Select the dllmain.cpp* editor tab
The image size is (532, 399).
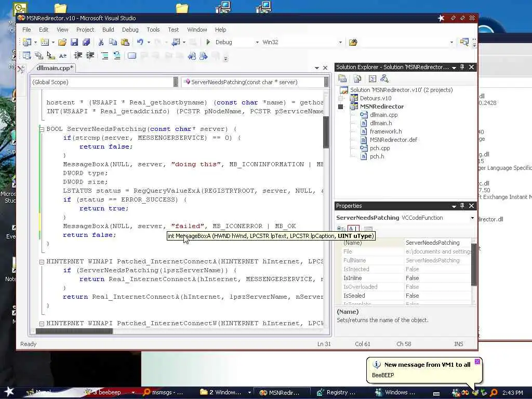coord(54,68)
